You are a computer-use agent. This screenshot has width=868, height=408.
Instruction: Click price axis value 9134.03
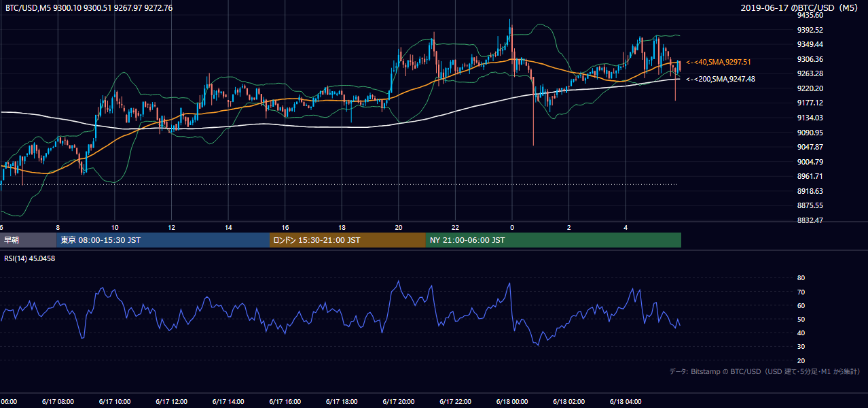pyautogui.click(x=810, y=118)
